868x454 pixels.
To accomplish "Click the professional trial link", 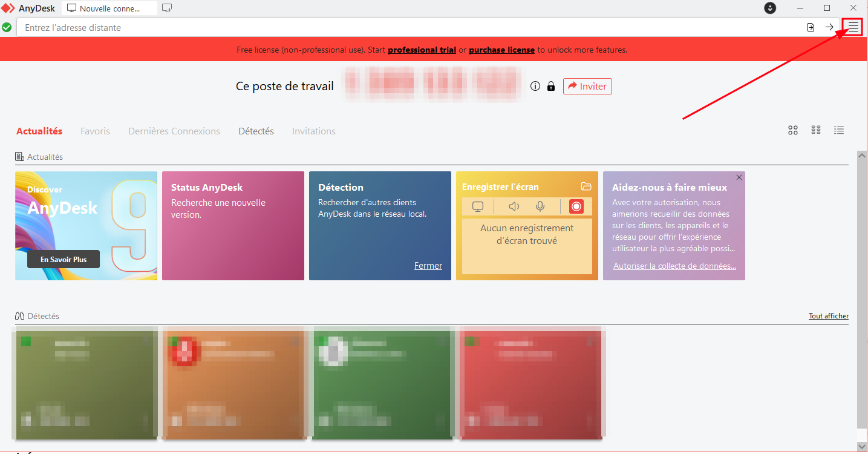I will [422, 50].
